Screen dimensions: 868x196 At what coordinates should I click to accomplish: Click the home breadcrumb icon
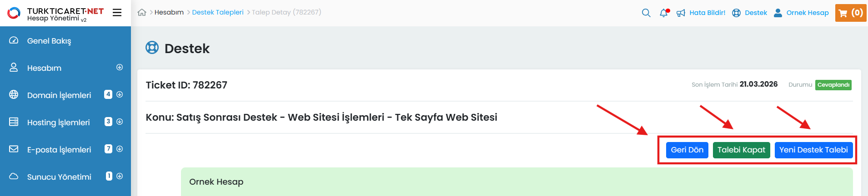pos(142,13)
